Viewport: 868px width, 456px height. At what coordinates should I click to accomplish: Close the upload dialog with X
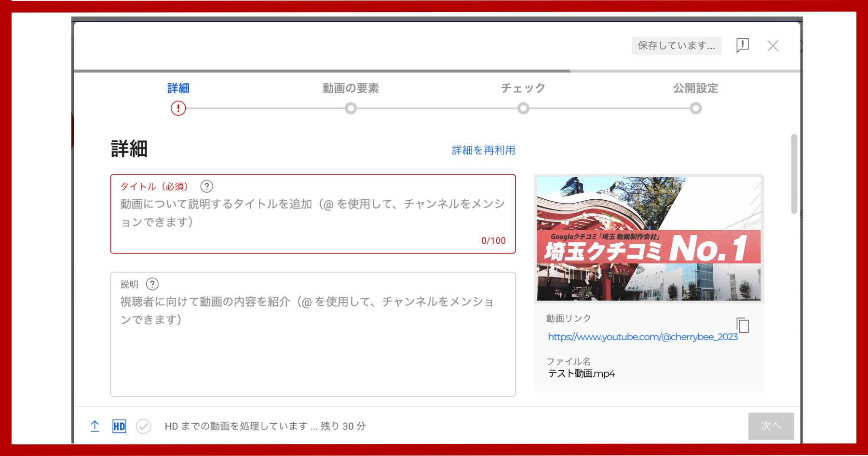click(x=773, y=46)
